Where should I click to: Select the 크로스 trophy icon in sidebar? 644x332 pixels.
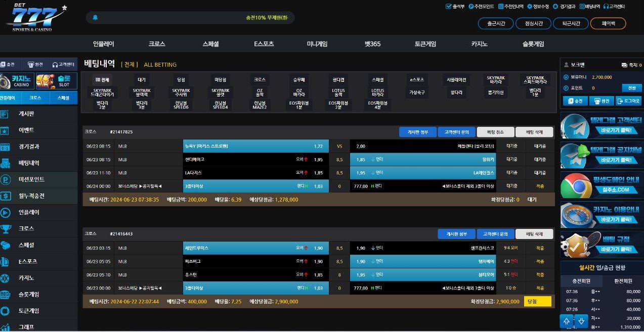pos(5,229)
